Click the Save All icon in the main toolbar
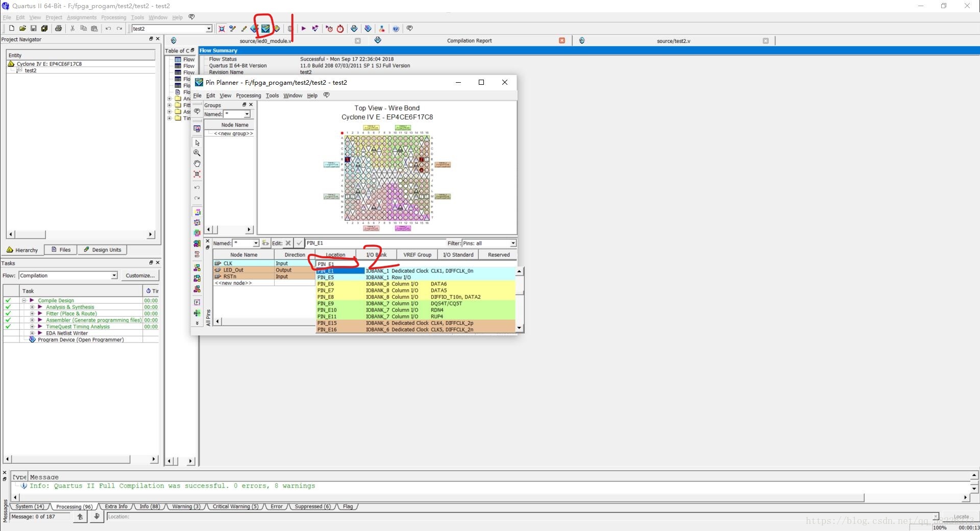980x531 pixels. [44, 29]
